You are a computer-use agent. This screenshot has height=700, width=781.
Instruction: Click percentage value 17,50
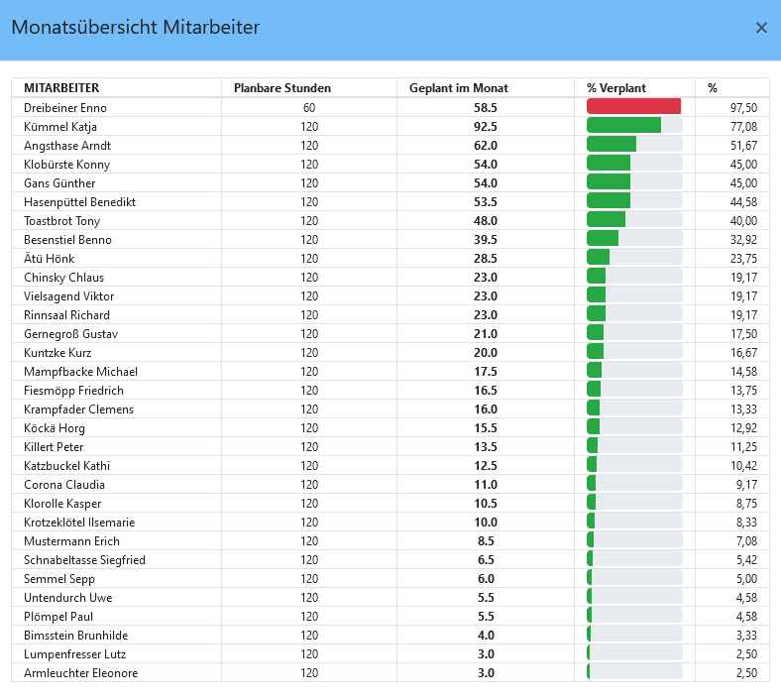pos(743,334)
